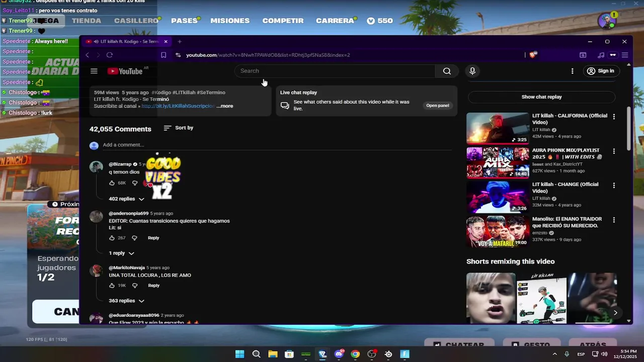This screenshot has width=644, height=362.
Task: Open site settings icon beside the URL
Action: coord(178,55)
